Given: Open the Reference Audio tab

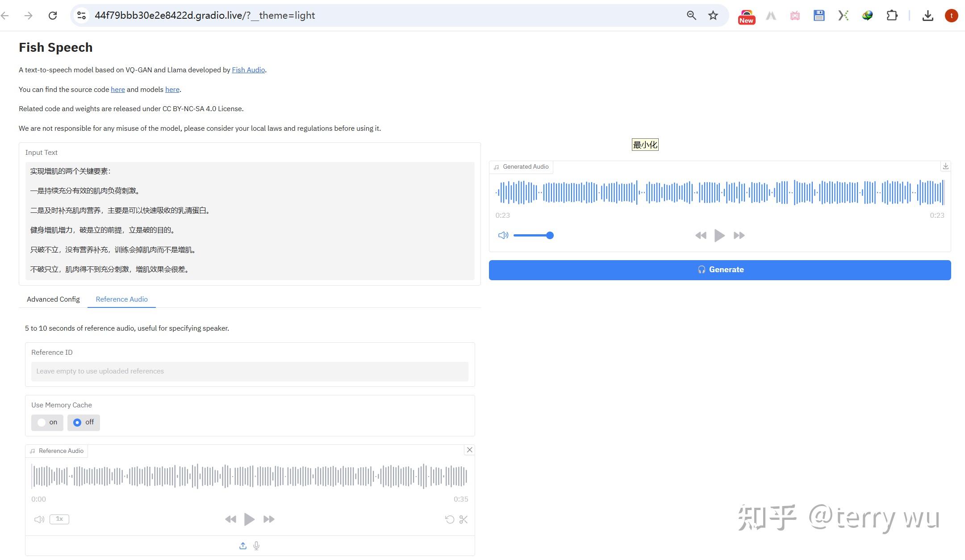Looking at the screenshot, I should (x=121, y=299).
